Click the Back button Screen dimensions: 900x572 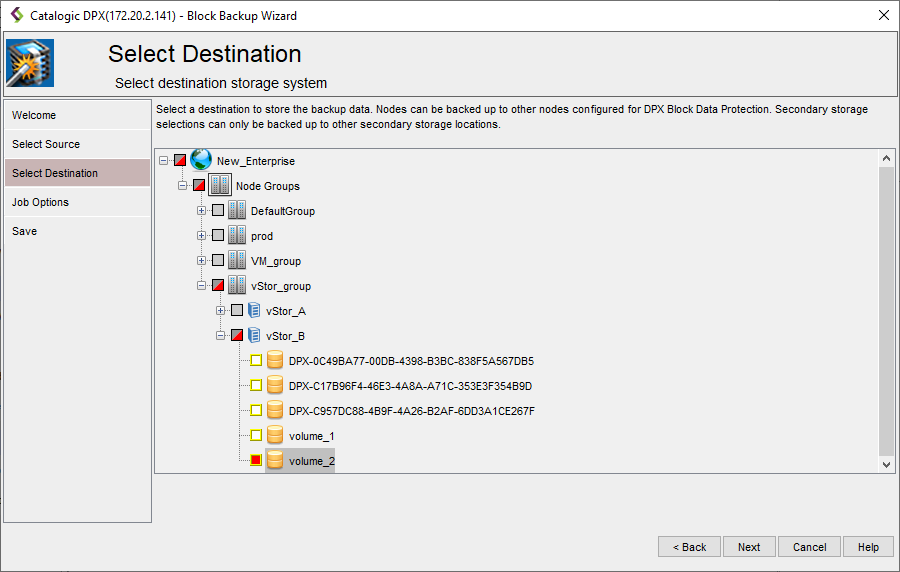(x=689, y=547)
